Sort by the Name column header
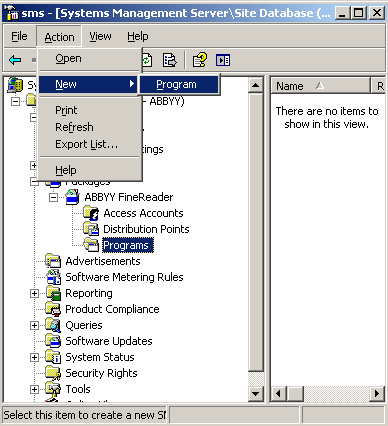The width and height of the screenshot is (388, 426). (x=320, y=86)
